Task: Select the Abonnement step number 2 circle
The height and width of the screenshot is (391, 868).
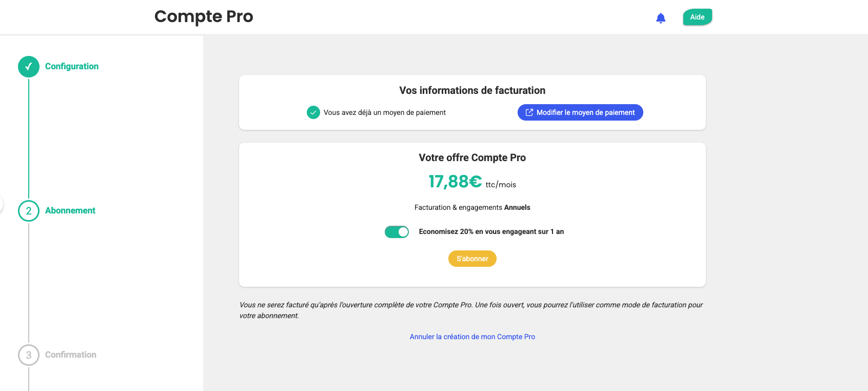Action: (x=29, y=211)
